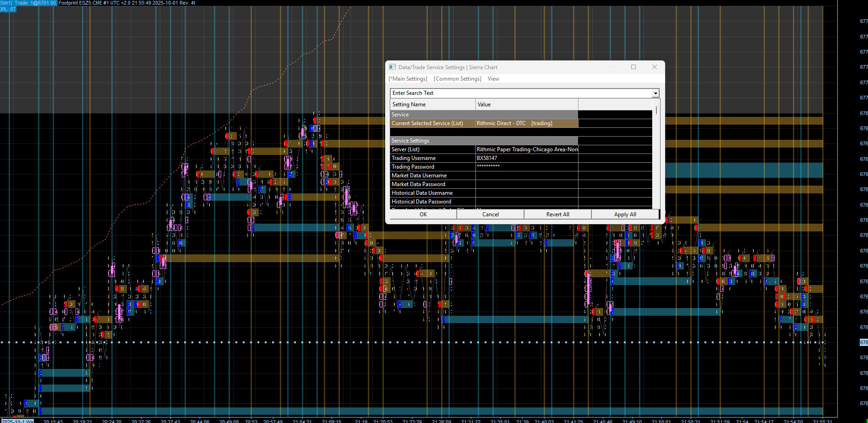Screen dimensions: 868x423
Task: Click the Market Data Username value cell
Action: coord(526,176)
